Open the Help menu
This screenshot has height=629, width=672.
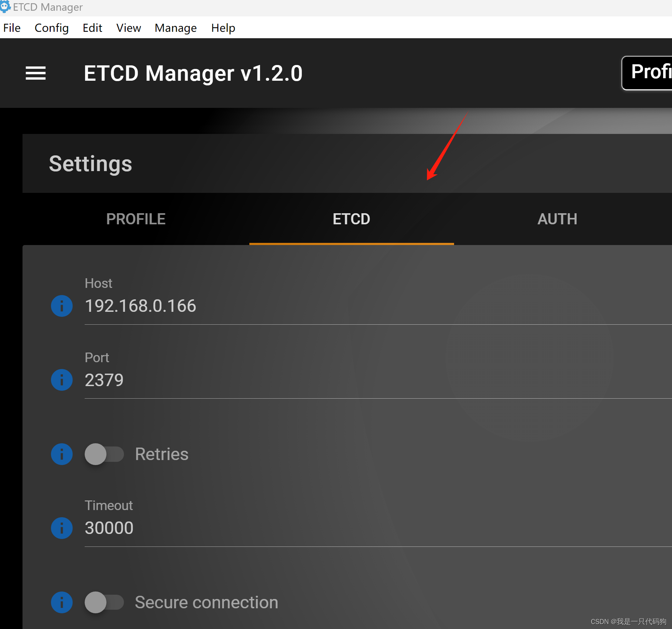pyautogui.click(x=223, y=28)
